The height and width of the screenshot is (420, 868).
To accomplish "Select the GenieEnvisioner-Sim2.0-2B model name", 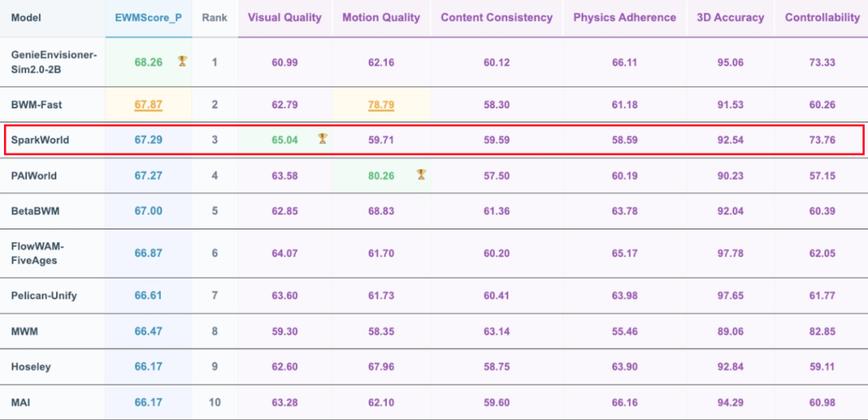I will [55, 62].
